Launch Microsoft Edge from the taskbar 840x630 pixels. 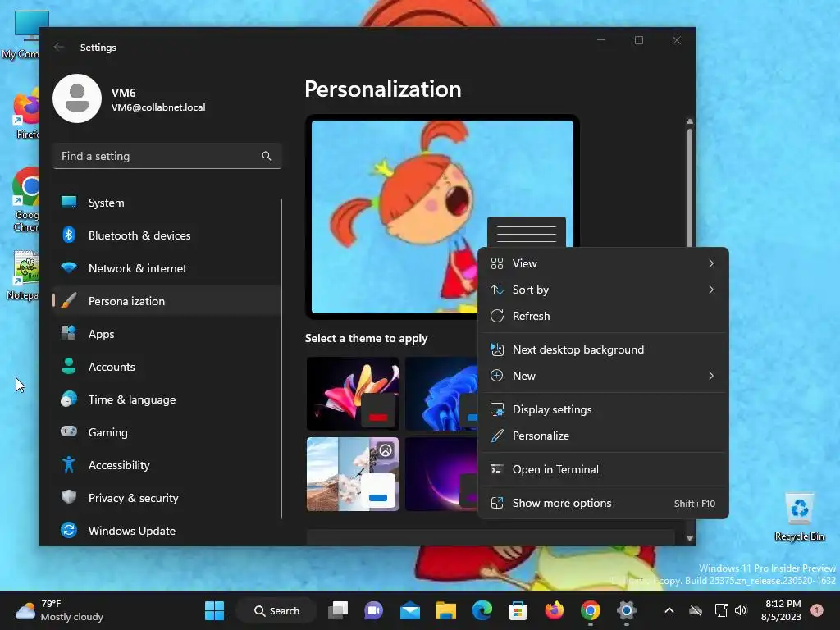pyautogui.click(x=482, y=610)
